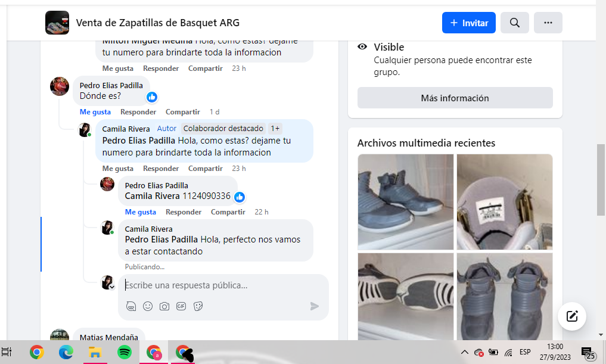Open the GIF picker in reply box

(x=181, y=306)
